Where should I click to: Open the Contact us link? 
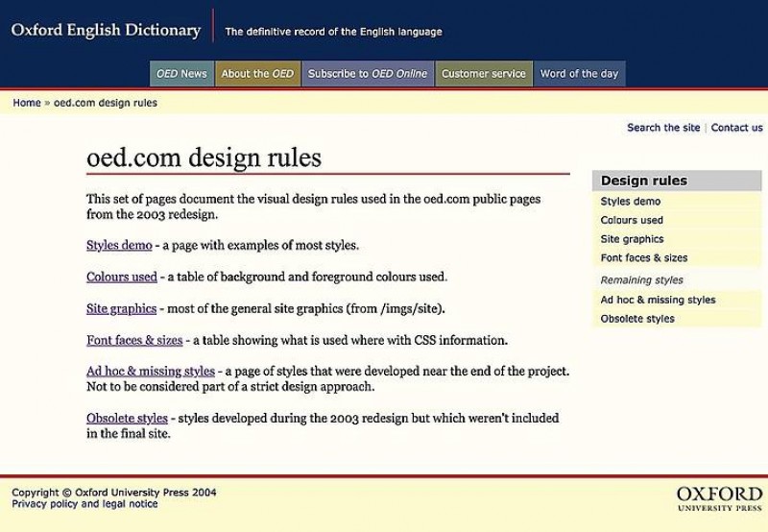(x=736, y=128)
